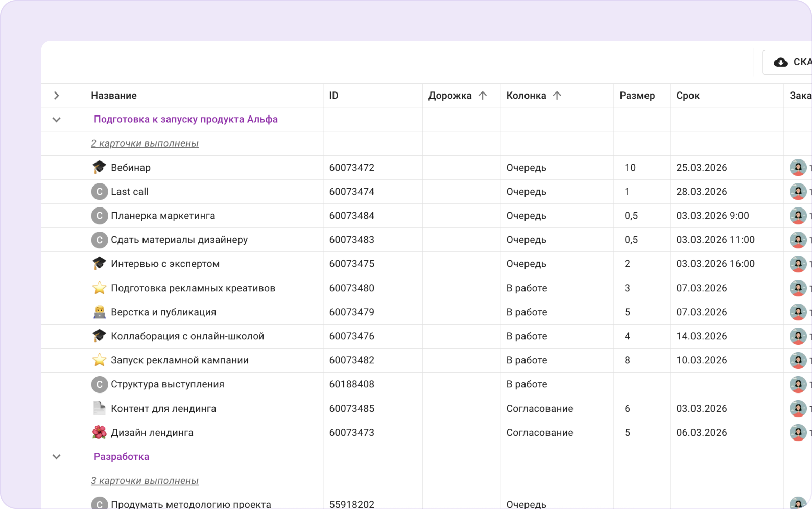The width and height of the screenshot is (812, 509).
Task: Click the Срок column header
Action: (x=688, y=96)
